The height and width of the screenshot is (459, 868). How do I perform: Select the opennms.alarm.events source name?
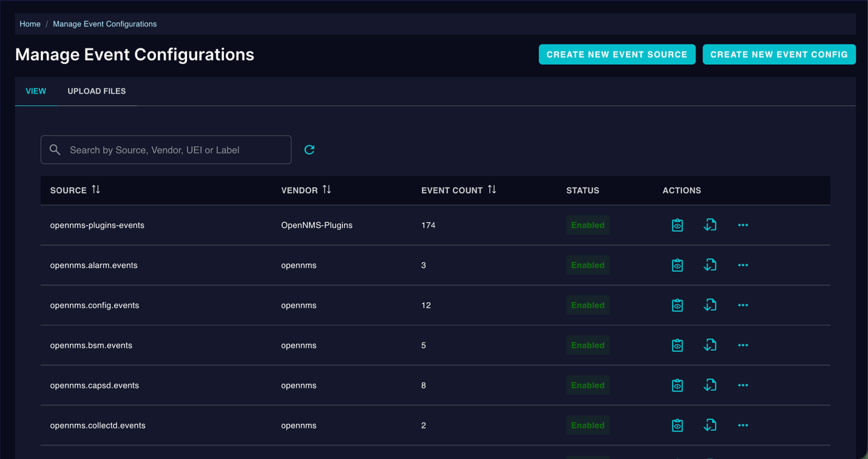[x=94, y=265]
